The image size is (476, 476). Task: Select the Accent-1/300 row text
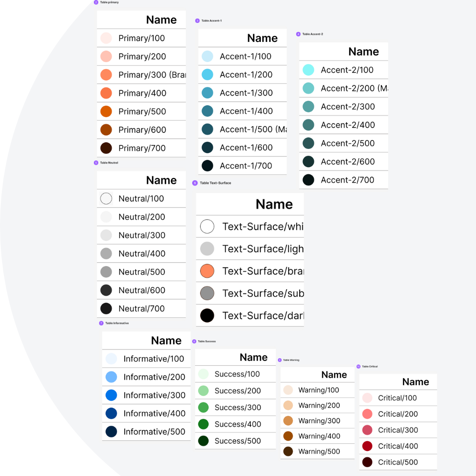(x=246, y=93)
